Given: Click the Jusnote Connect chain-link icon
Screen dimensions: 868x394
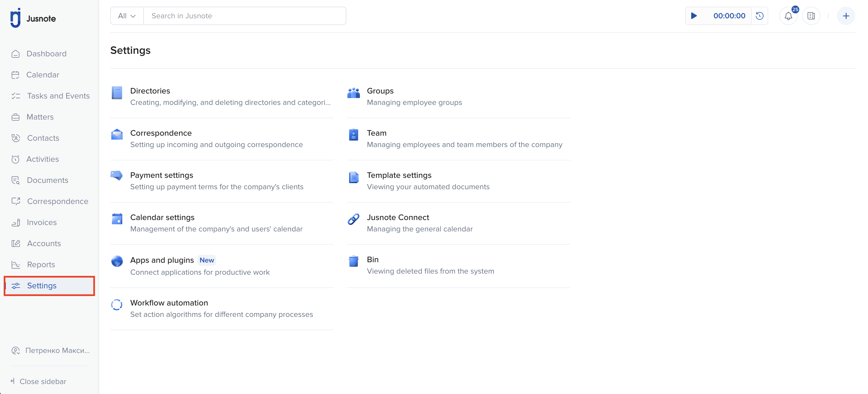Looking at the screenshot, I should point(353,219).
